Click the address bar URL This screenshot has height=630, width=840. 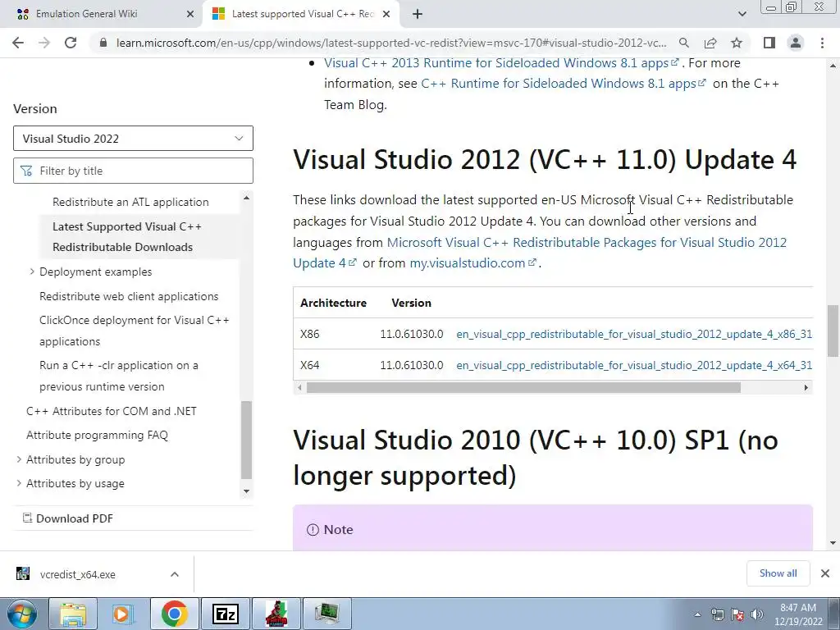click(x=391, y=43)
